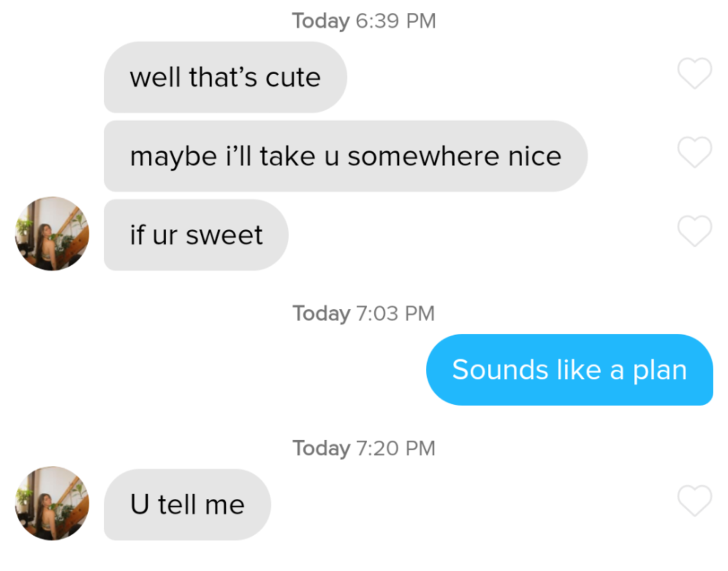Click the word "cute" in the first message
Image resolution: width=728 pixels, height=571 pixels.
(293, 77)
